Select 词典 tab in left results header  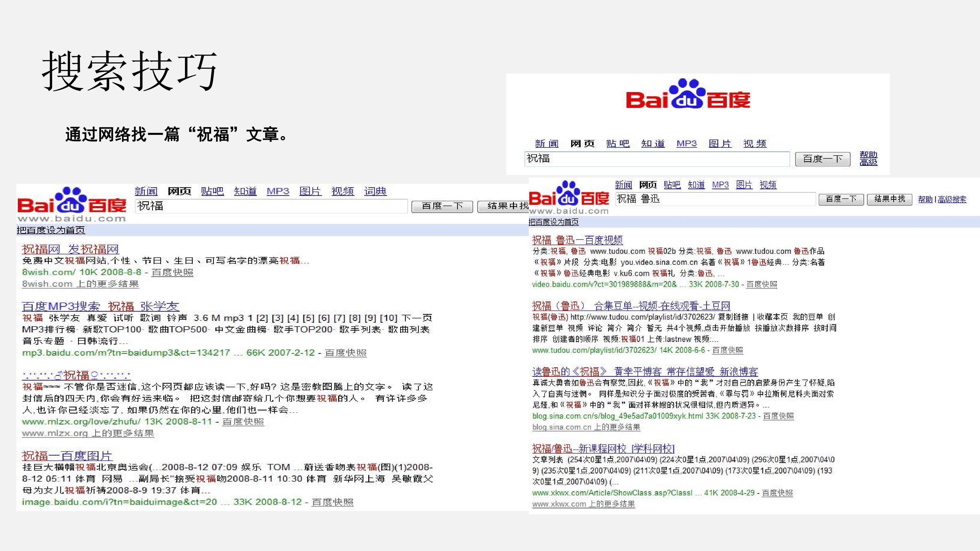coord(375,191)
